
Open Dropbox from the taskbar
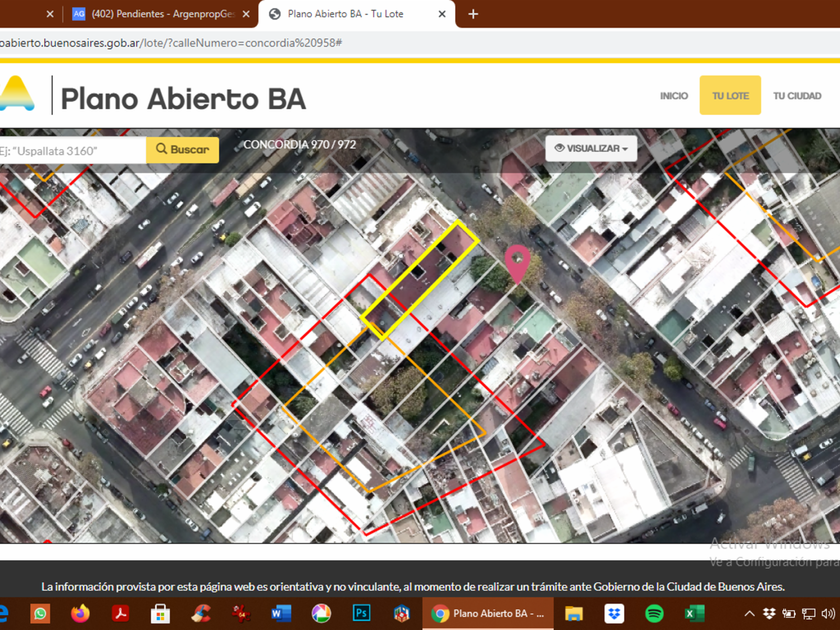point(614,613)
